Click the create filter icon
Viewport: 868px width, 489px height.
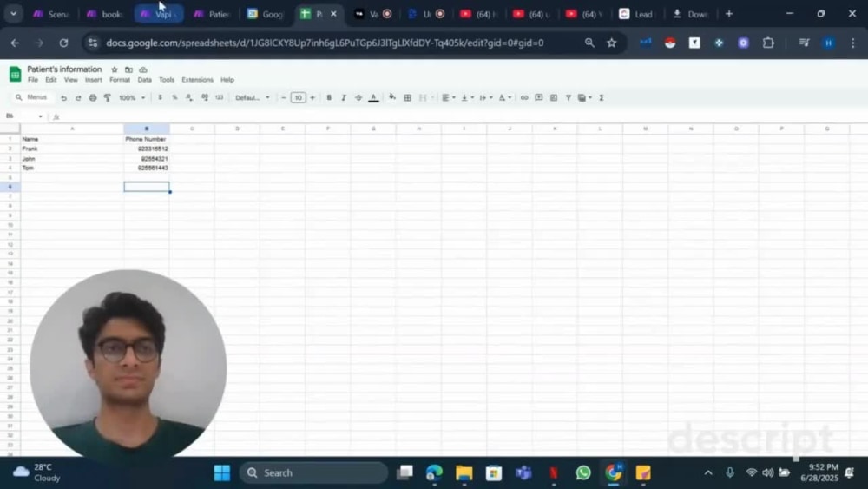coord(568,97)
